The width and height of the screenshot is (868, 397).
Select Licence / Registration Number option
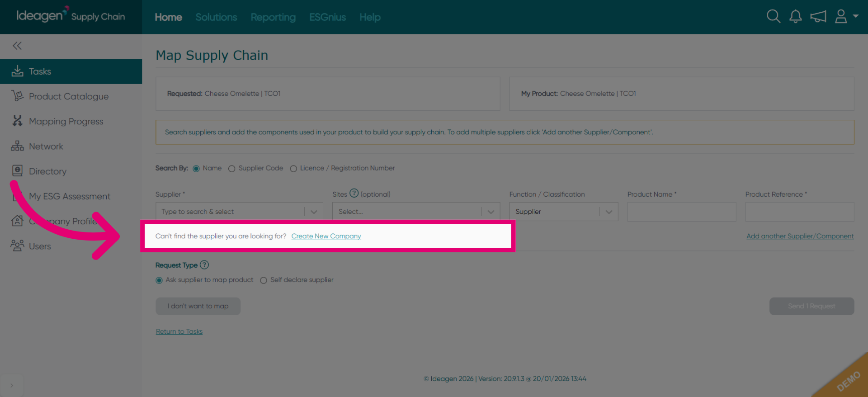(293, 169)
